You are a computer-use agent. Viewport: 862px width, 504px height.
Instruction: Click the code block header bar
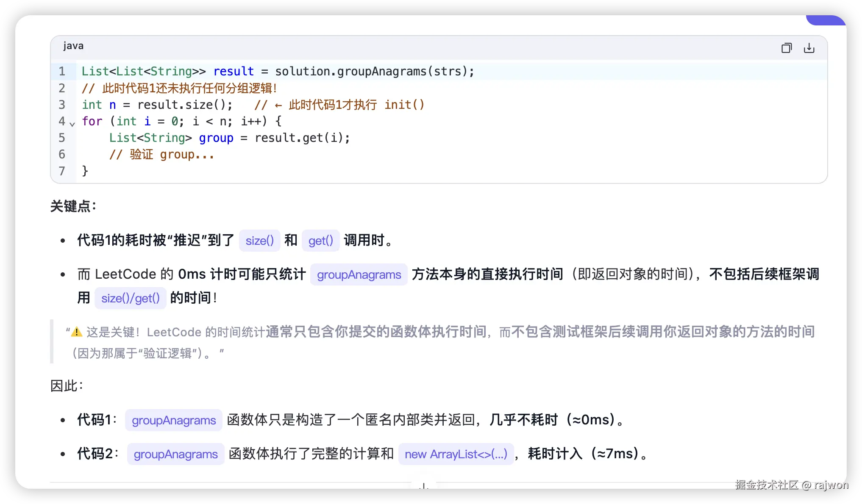[424, 47]
